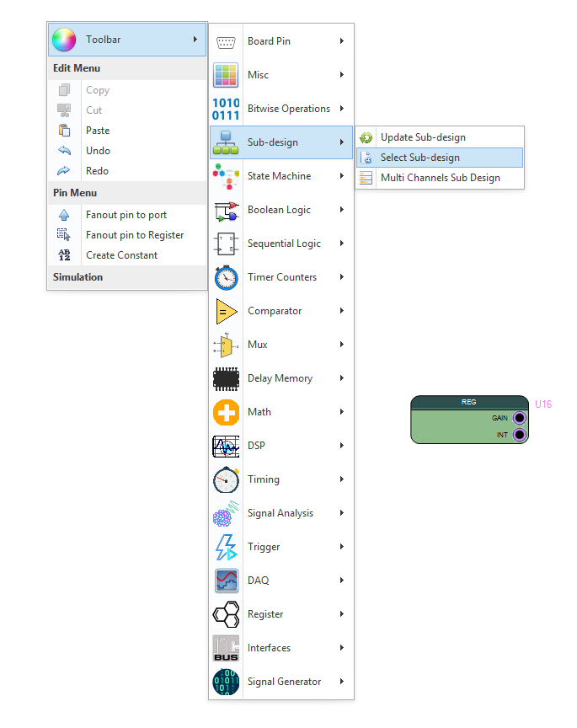
Task: Click the Create Constant AB12 icon
Action: 64,255
